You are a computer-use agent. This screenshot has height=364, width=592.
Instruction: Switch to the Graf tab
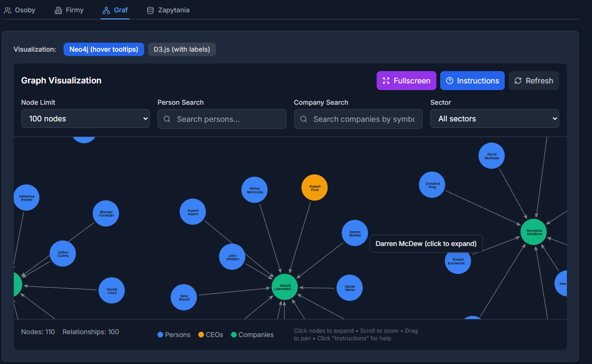[115, 10]
